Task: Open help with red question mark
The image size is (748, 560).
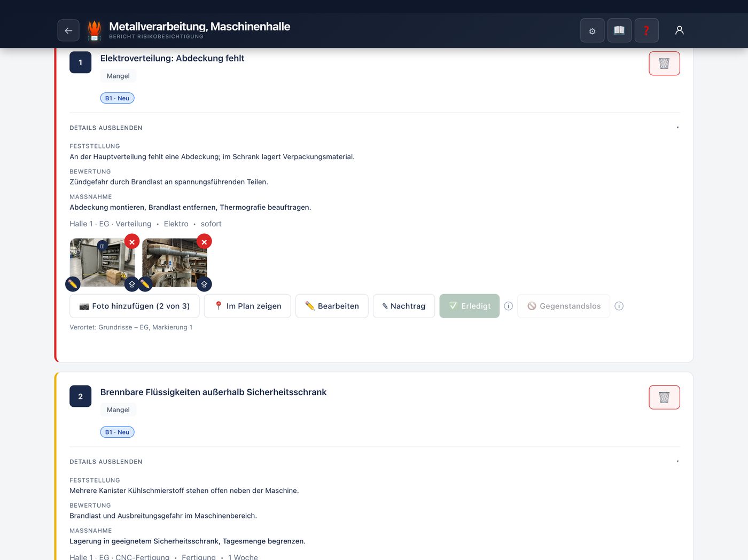Action: point(646,30)
